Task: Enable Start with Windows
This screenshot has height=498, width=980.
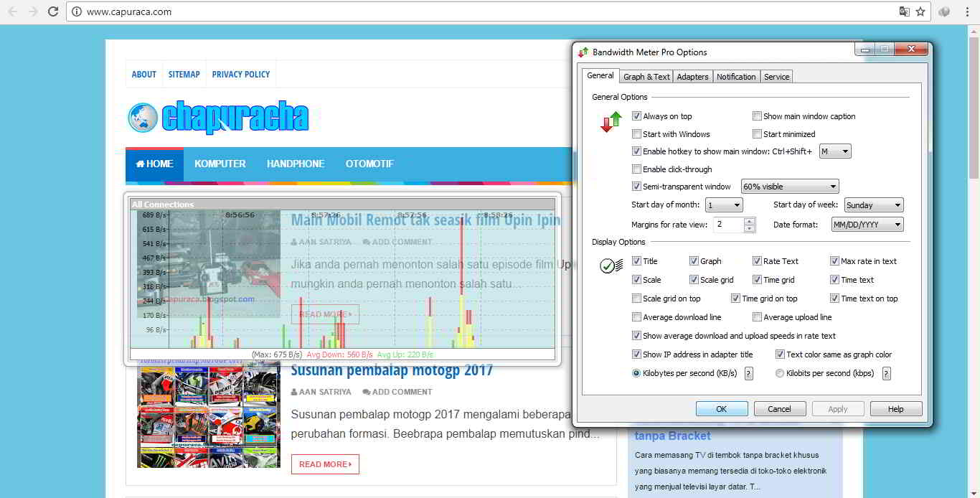Action: pyautogui.click(x=636, y=134)
